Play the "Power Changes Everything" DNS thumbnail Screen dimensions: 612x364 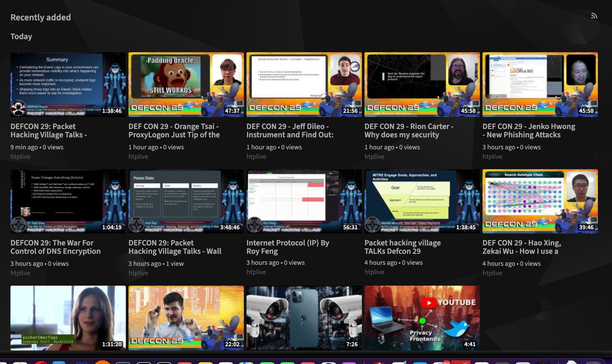pos(68,201)
